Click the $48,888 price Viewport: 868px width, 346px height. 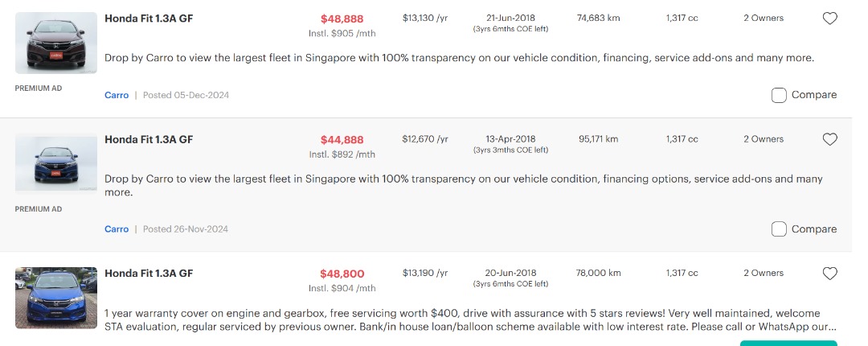coord(342,19)
